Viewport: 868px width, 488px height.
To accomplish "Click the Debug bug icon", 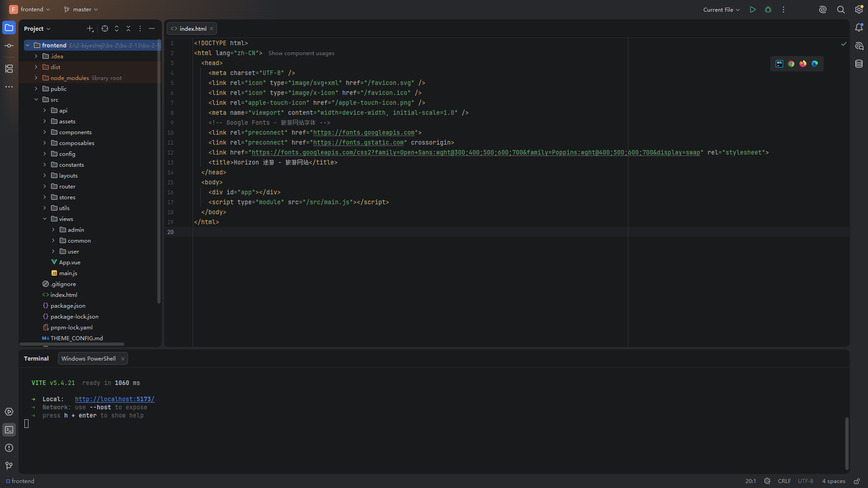I will (768, 9).
